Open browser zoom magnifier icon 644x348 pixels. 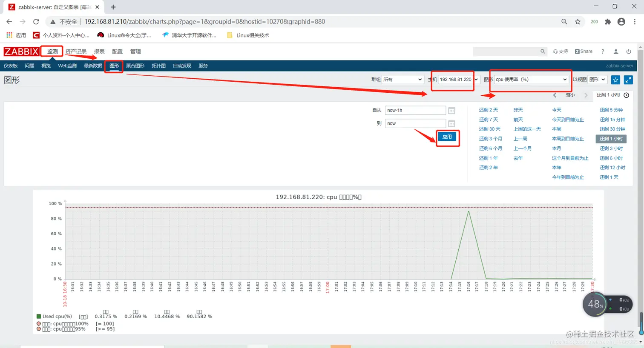pos(564,22)
